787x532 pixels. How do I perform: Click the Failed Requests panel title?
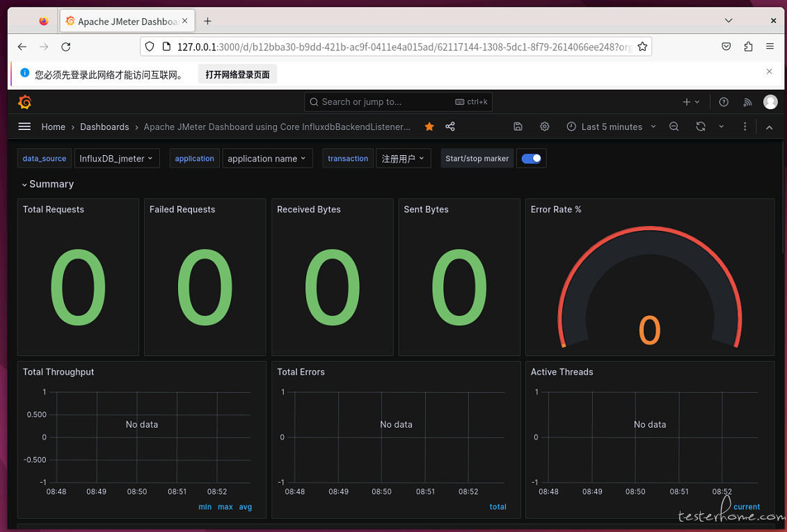[x=182, y=209]
